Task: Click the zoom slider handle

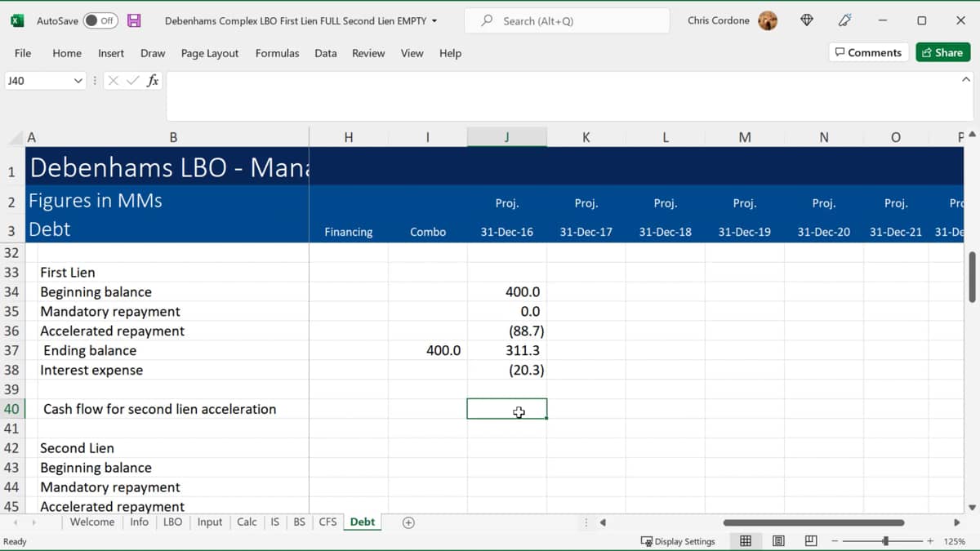Action: (x=885, y=541)
